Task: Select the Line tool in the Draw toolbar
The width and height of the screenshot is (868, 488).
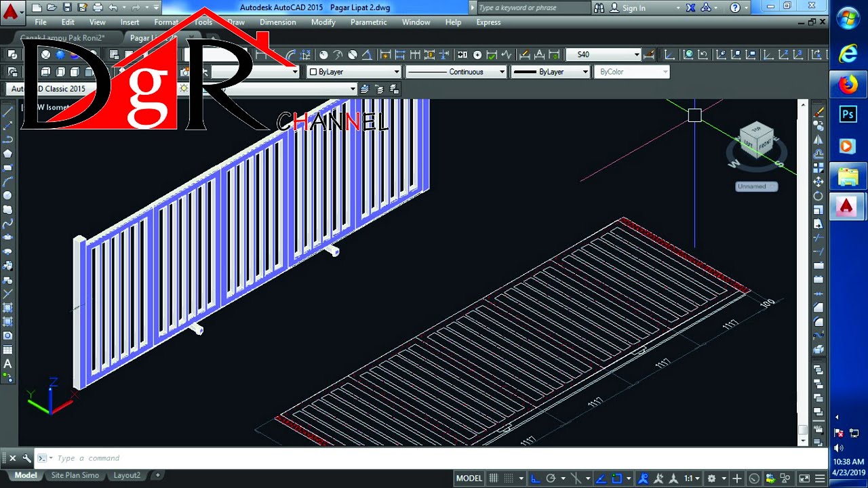Action: coord(7,112)
